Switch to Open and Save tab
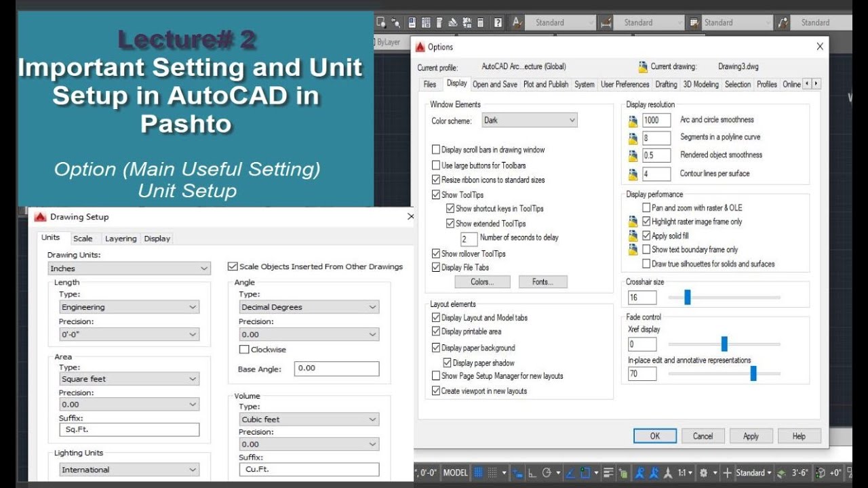 click(x=495, y=84)
